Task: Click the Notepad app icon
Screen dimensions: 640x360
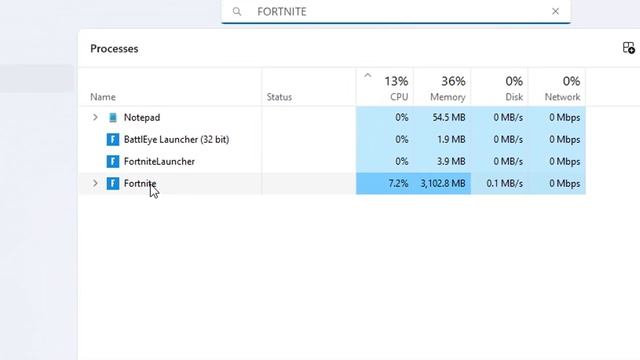Action: 113,118
